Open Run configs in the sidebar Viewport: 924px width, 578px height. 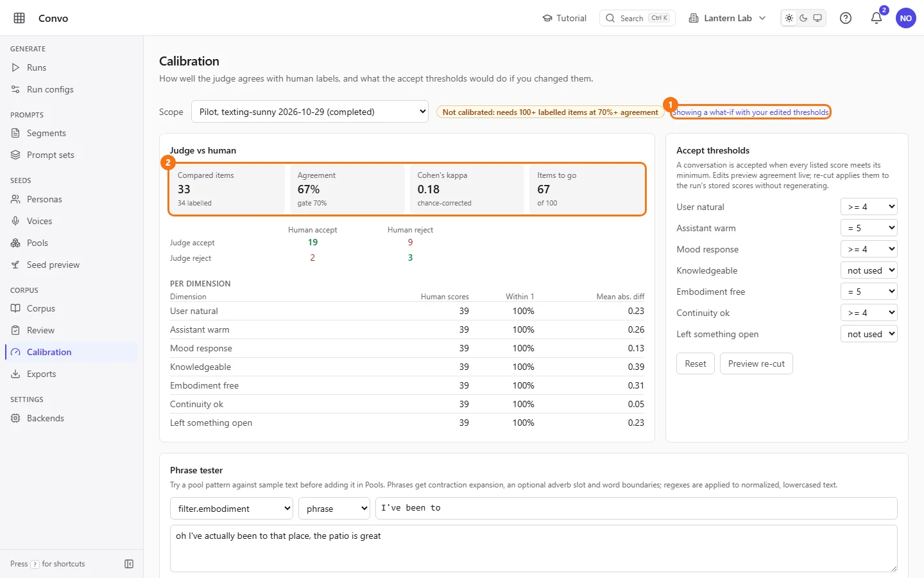(x=71, y=89)
